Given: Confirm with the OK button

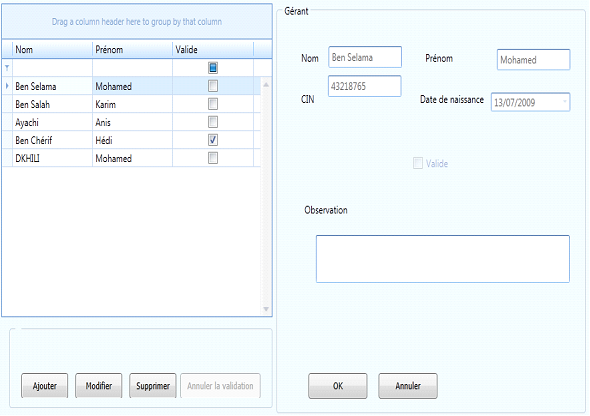Looking at the screenshot, I should pos(338,386).
